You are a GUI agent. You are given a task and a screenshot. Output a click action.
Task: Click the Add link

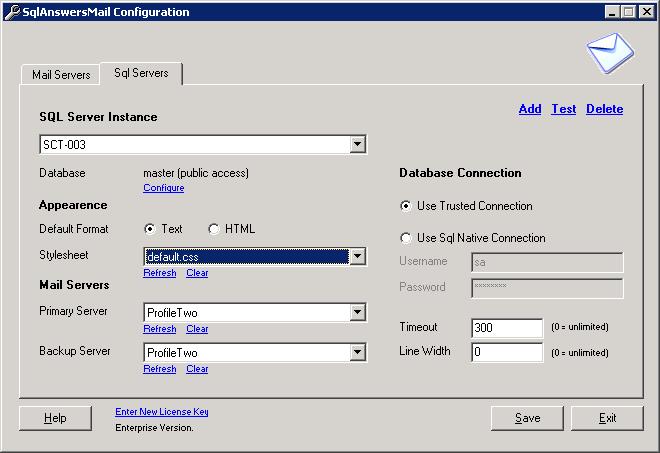coord(530,109)
